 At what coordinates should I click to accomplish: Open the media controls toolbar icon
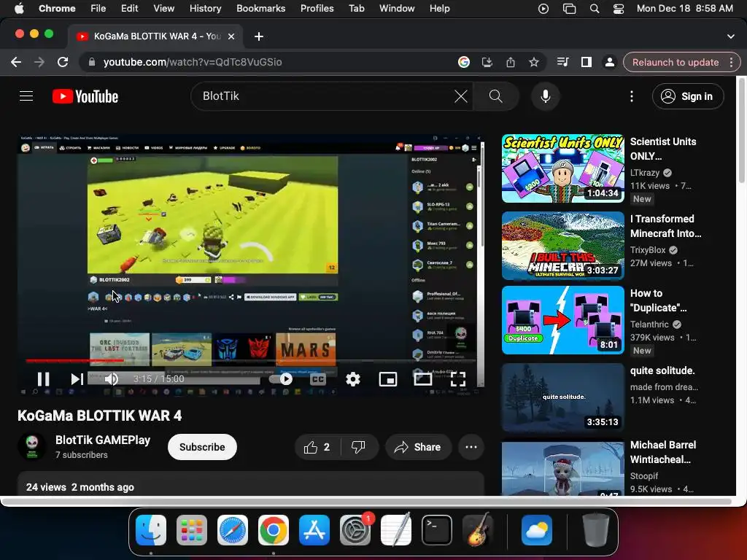click(x=562, y=62)
